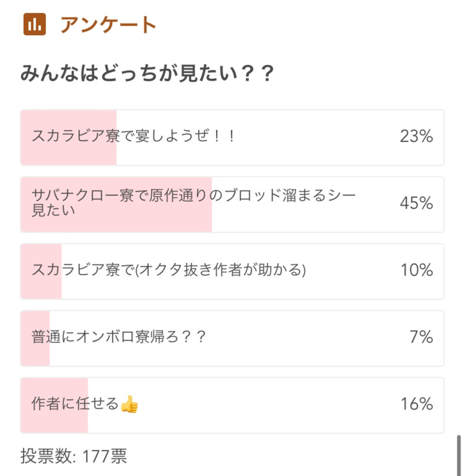Select the 'スカラビア寮で宴しようぜ' poll option
The width and height of the screenshot is (464, 476).
click(x=232, y=137)
